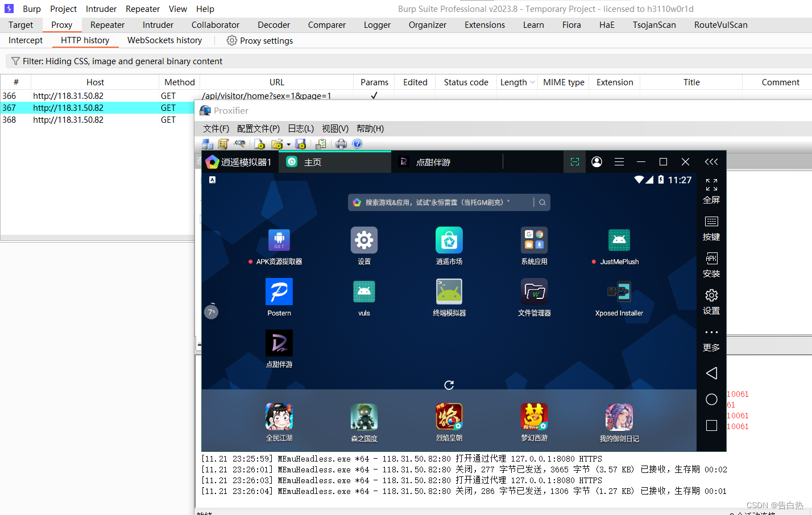Open Proxifier proxification rules icon
Screen dimensions: 812x515
tap(223, 144)
